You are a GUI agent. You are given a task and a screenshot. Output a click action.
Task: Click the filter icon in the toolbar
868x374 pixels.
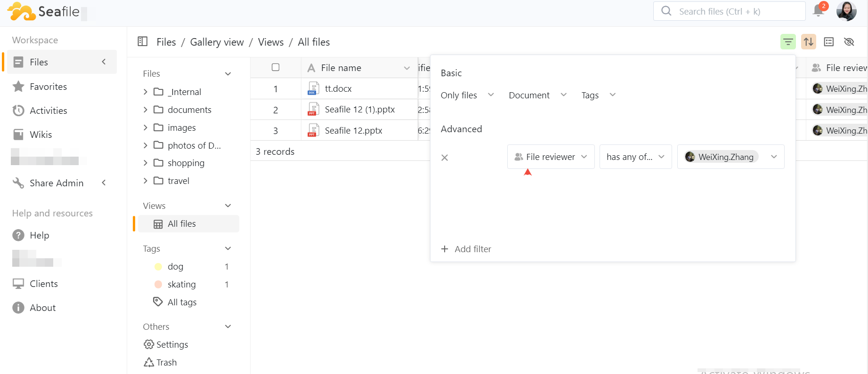tap(787, 42)
